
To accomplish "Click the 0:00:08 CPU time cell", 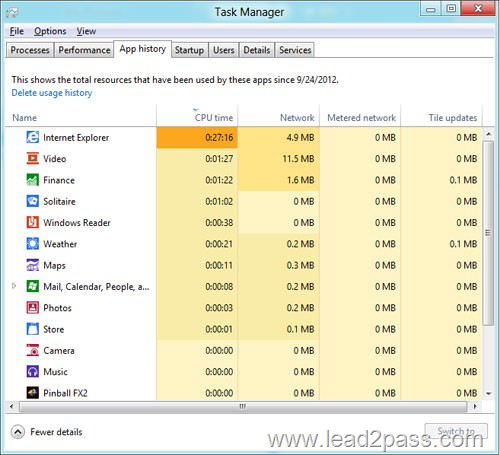I will 197,286.
